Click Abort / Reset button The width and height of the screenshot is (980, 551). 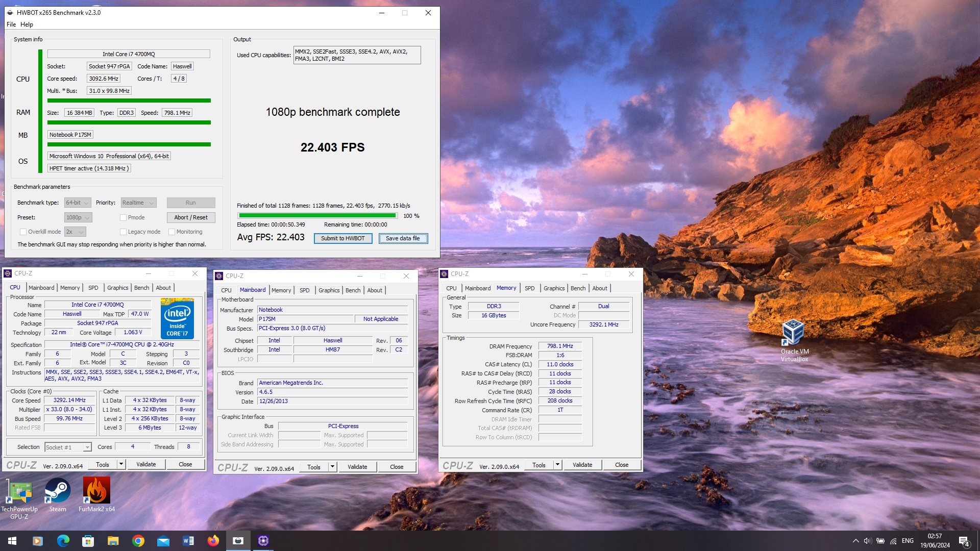click(191, 217)
